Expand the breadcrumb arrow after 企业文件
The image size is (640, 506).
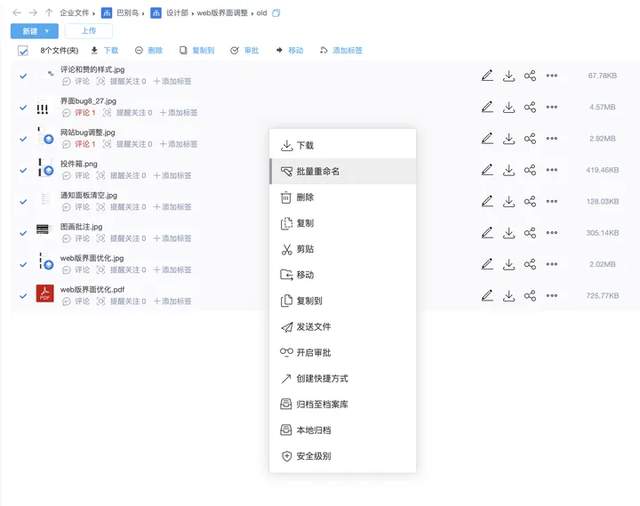coord(93,14)
